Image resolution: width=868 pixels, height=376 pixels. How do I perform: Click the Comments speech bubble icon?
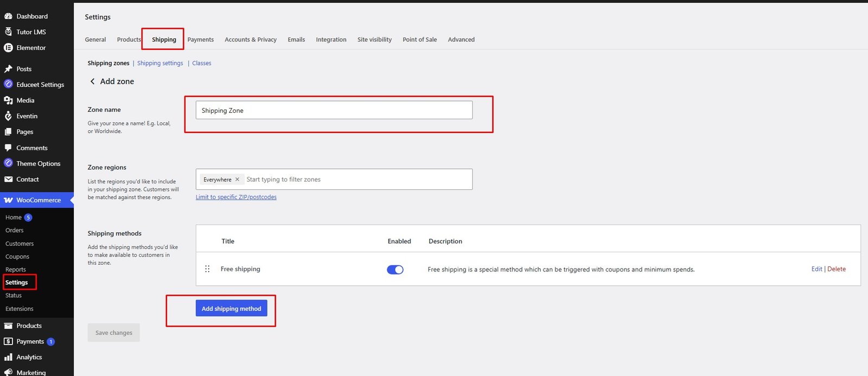coord(8,148)
